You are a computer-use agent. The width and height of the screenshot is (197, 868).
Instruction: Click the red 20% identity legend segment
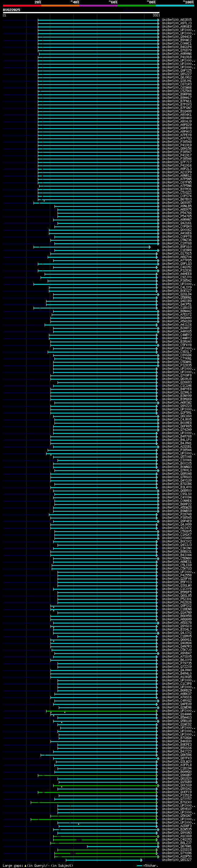tap(22, 6)
